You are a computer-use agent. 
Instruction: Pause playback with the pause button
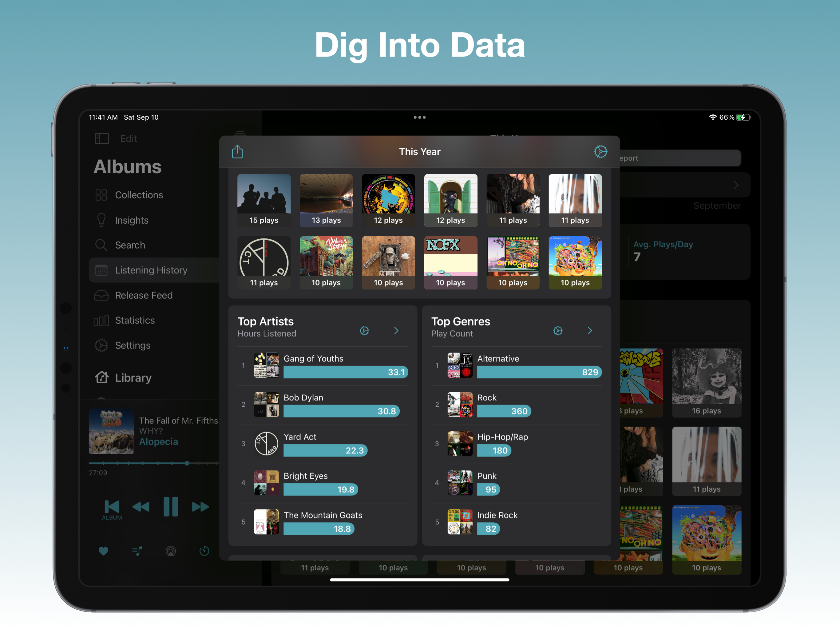click(171, 507)
